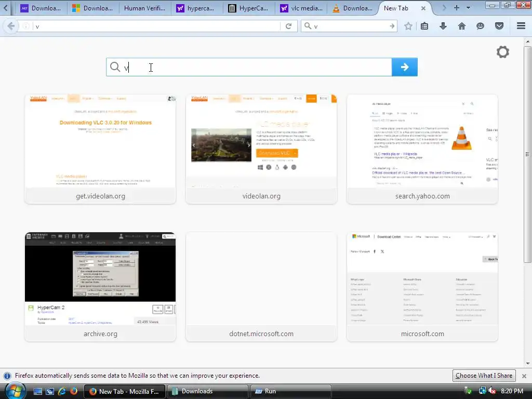Switch to Yahoo vlc media tab
Viewport: 532px width, 399px height.
click(301, 8)
